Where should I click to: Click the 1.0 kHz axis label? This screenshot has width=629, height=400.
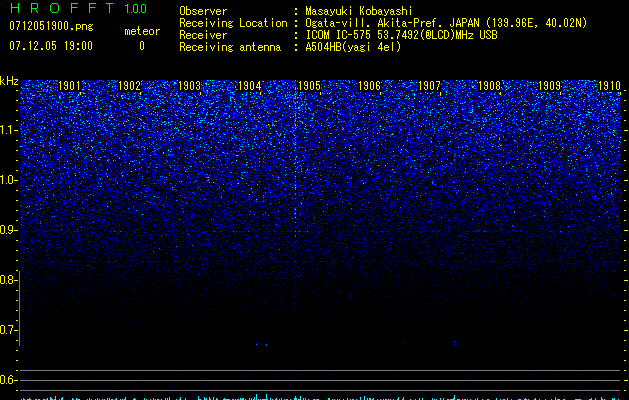[x=9, y=180]
